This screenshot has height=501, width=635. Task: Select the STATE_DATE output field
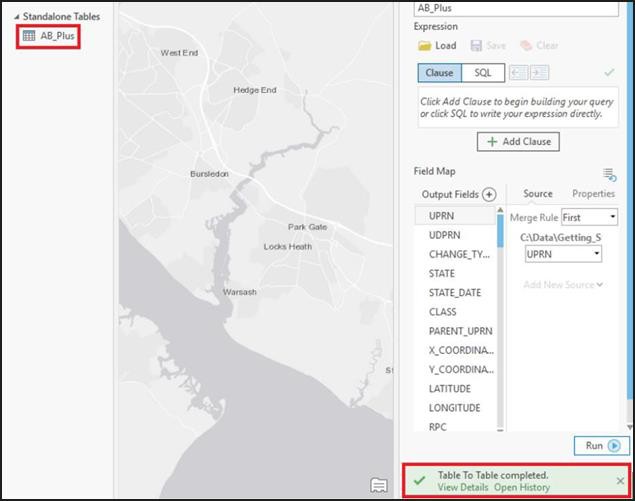455,293
